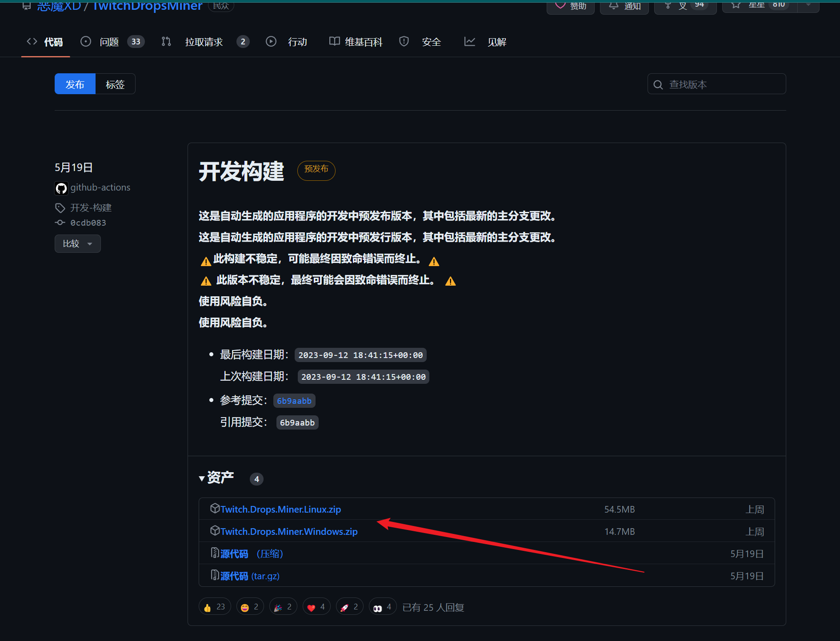Switch to the 标签 (Tags) view
The width and height of the screenshot is (840, 641).
(115, 84)
